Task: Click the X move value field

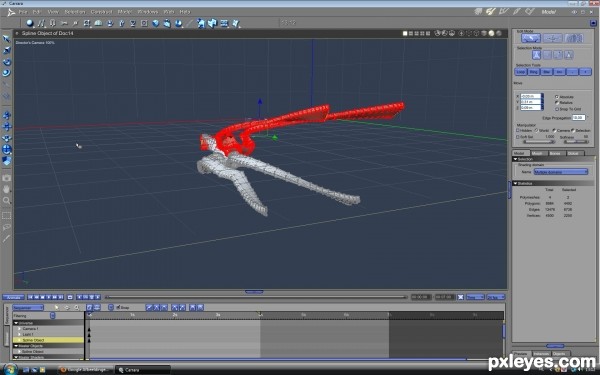Action: click(531, 96)
